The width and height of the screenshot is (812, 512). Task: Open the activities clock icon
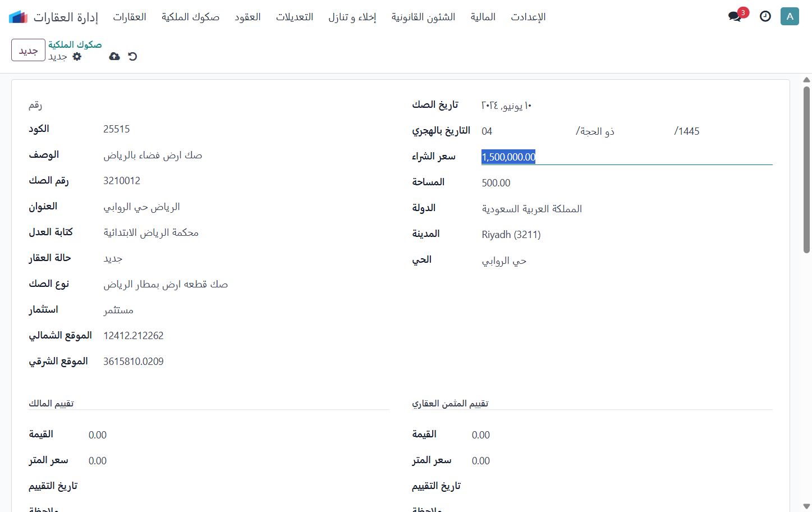tap(765, 16)
